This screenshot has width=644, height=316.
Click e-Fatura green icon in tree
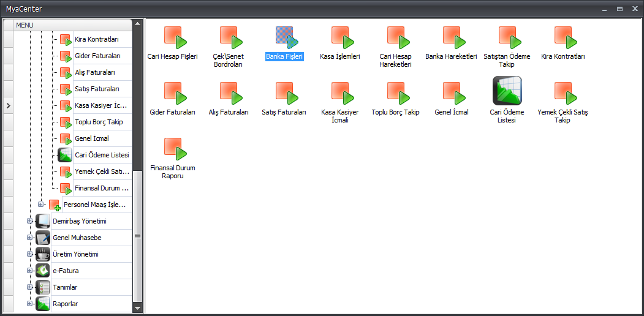(x=43, y=271)
